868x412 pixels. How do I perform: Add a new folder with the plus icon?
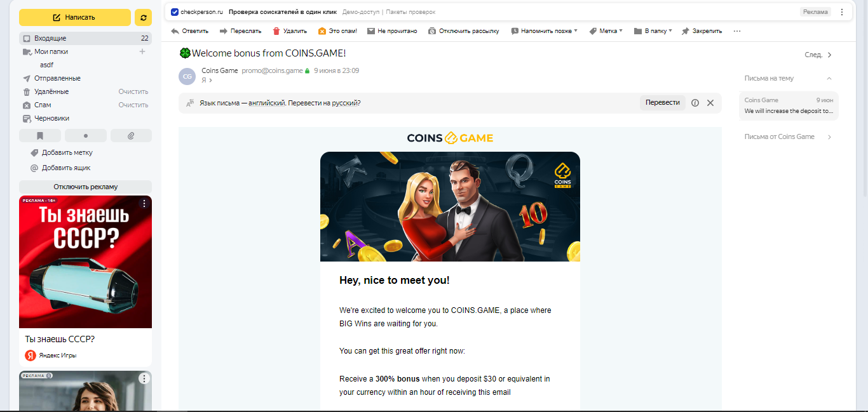click(142, 51)
